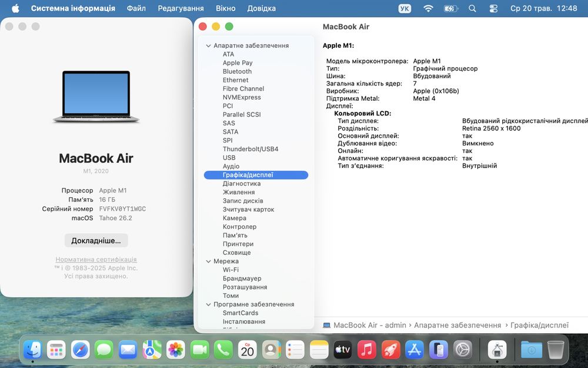Open the Редагування menu

coord(181,8)
